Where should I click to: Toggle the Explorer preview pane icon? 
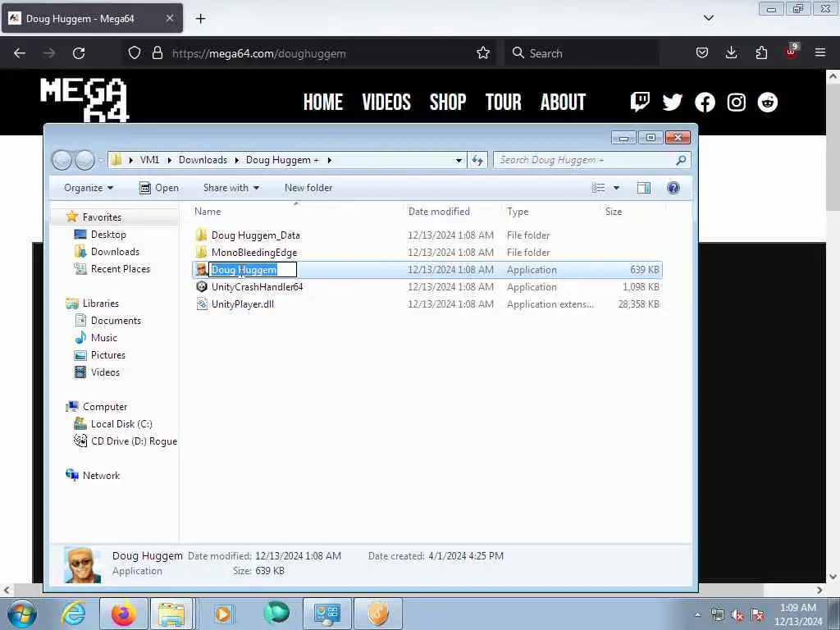[643, 188]
